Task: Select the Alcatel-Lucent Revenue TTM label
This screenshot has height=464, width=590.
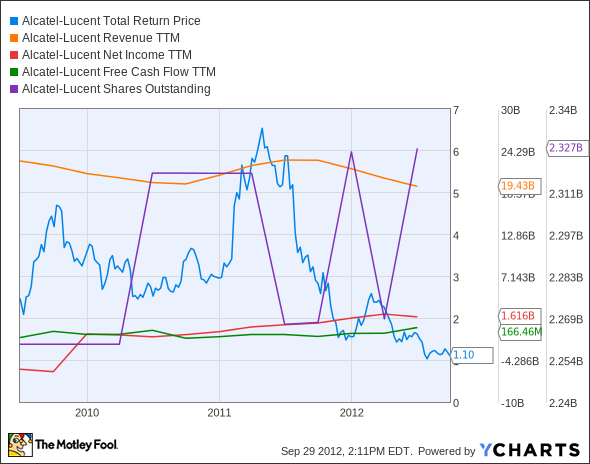Action: tap(101, 38)
